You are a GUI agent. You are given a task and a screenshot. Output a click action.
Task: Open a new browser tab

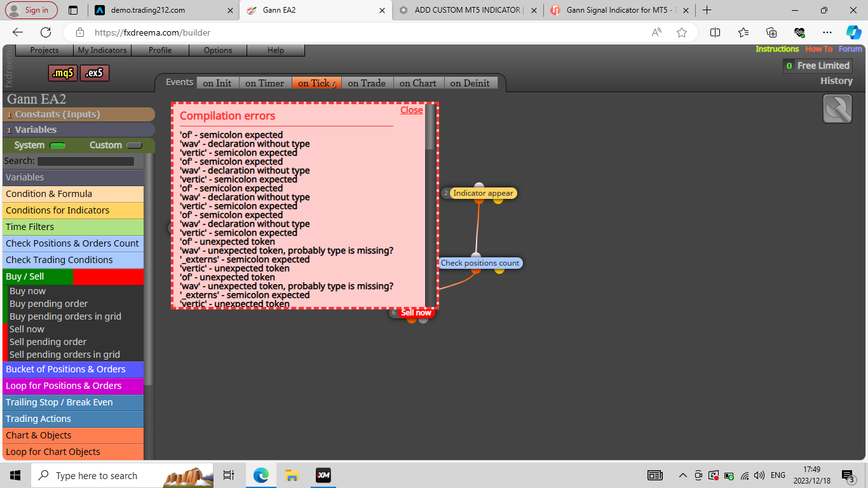pyautogui.click(x=707, y=10)
